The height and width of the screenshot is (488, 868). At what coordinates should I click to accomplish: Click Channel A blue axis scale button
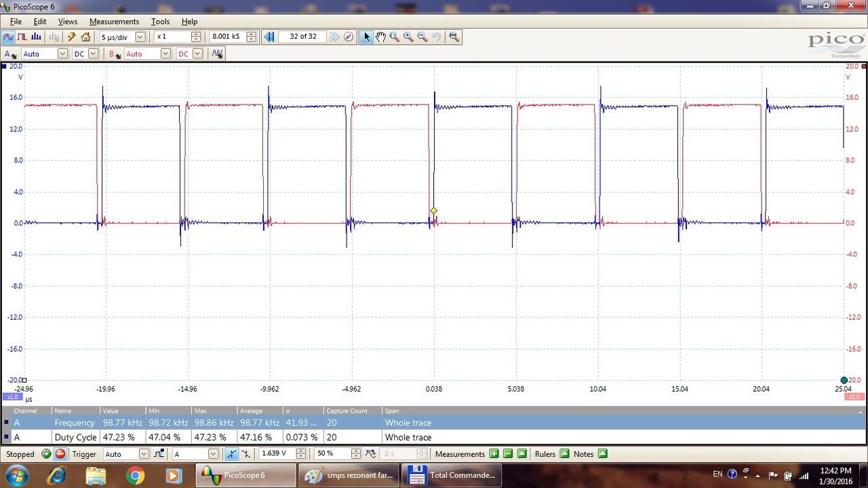tap(12, 396)
